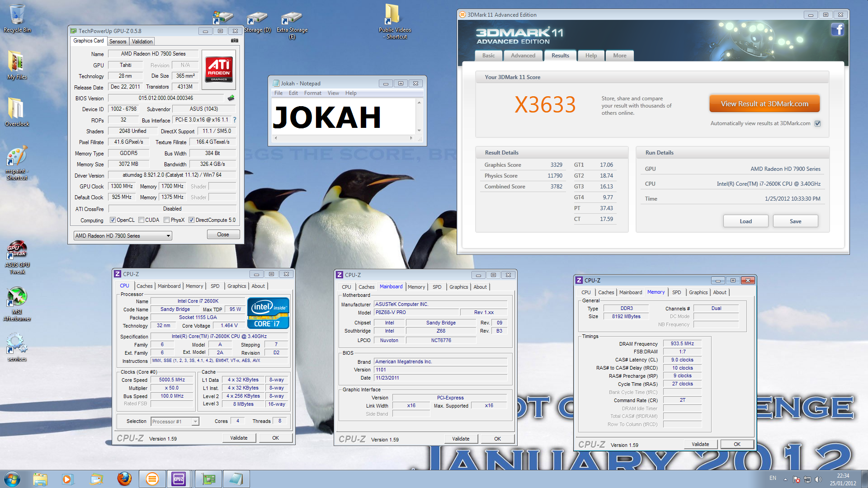Open Advanced tab in 3DMark 11
The width and height of the screenshot is (868, 488).
(x=523, y=56)
